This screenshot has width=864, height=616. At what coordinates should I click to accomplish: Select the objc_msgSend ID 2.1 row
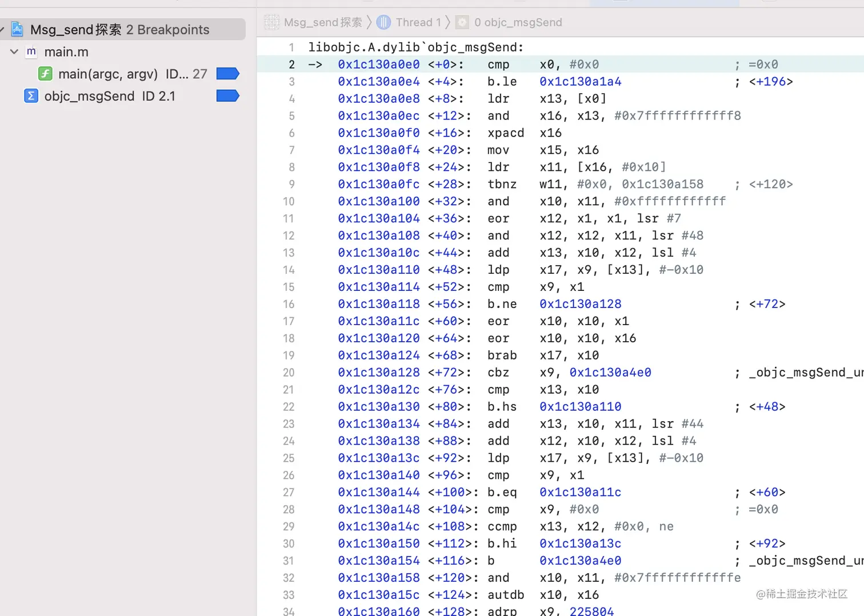coord(123,96)
